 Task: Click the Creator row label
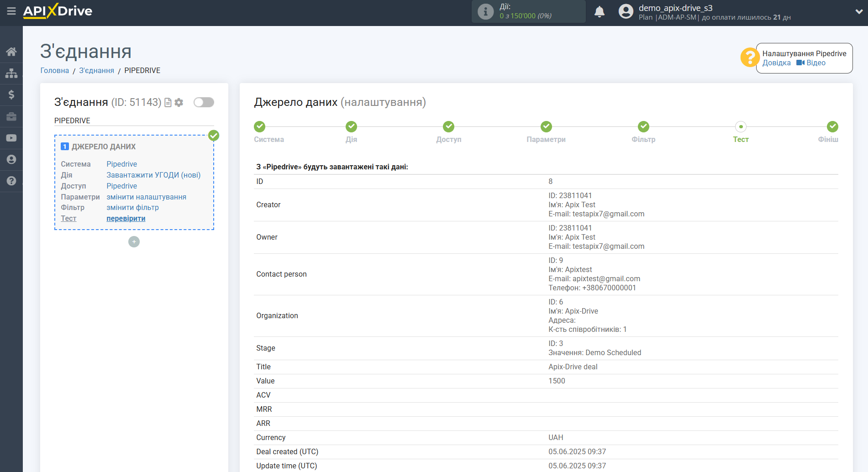(268, 205)
